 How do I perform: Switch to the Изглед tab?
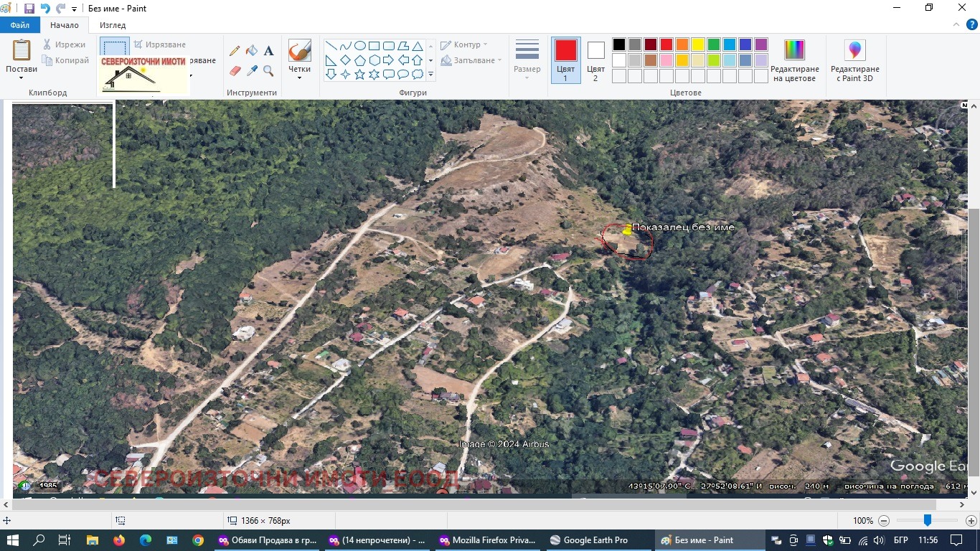click(113, 25)
